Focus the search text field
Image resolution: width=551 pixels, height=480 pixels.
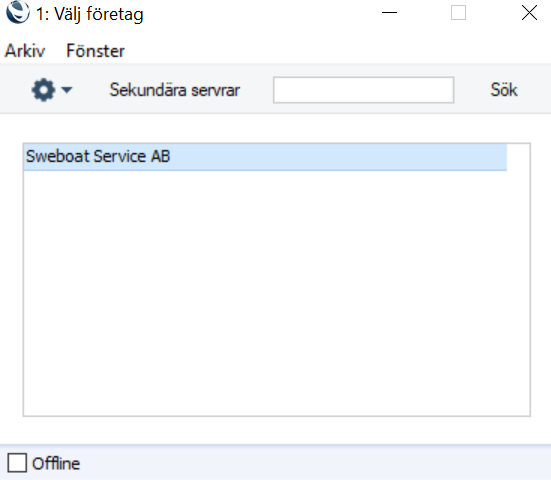[x=364, y=90]
